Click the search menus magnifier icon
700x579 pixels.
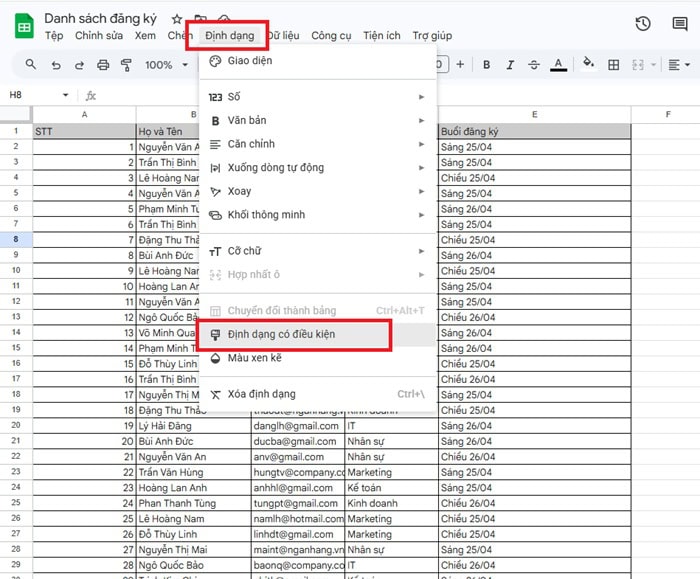31,65
